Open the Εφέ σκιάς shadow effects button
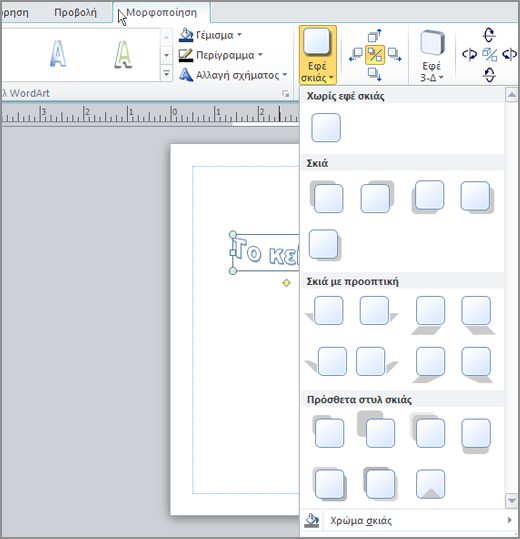 point(318,55)
